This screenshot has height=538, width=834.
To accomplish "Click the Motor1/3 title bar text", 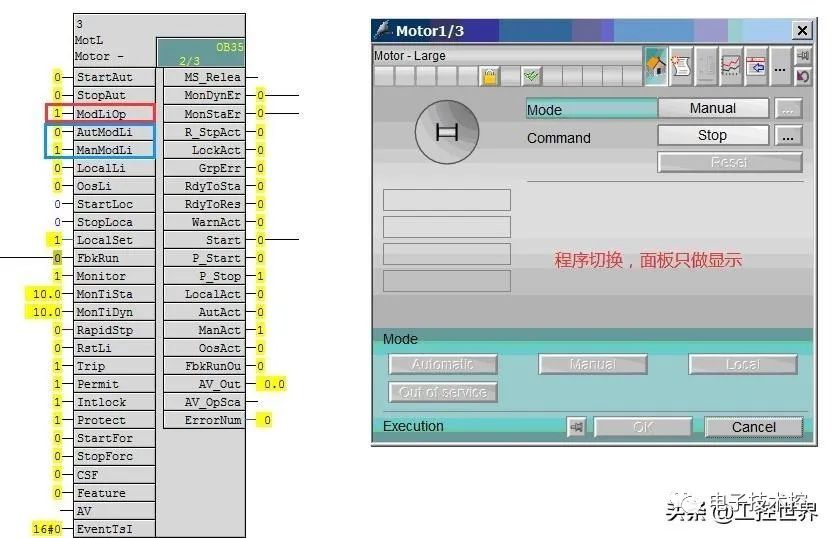I will [x=430, y=31].
